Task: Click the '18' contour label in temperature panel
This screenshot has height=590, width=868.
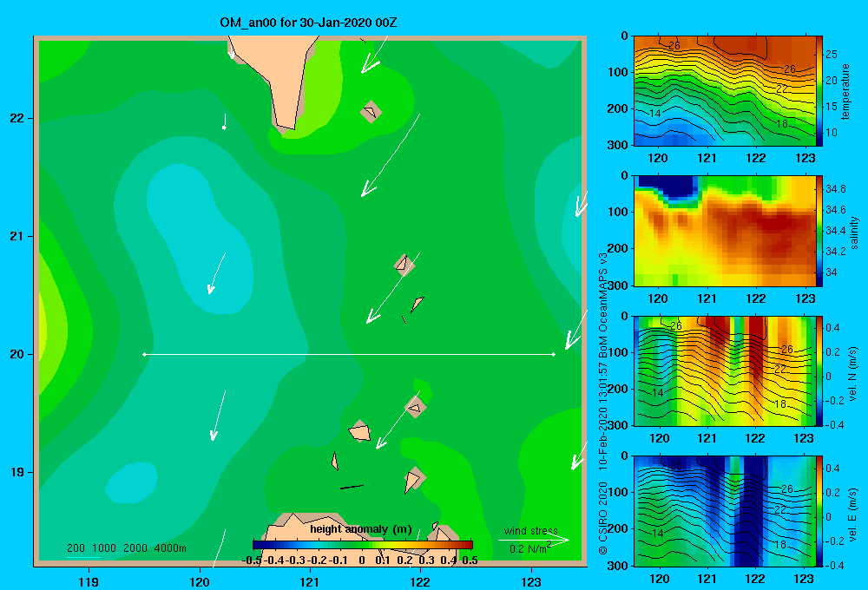Action: point(782,123)
